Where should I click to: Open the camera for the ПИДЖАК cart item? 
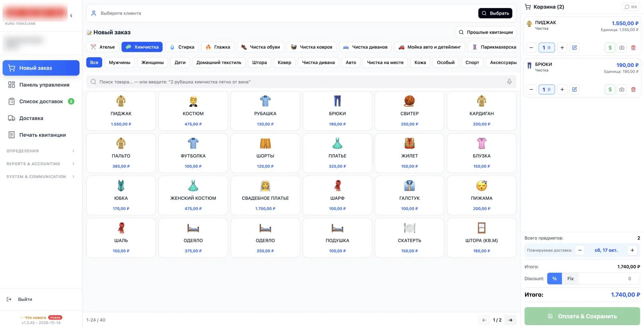(x=622, y=48)
